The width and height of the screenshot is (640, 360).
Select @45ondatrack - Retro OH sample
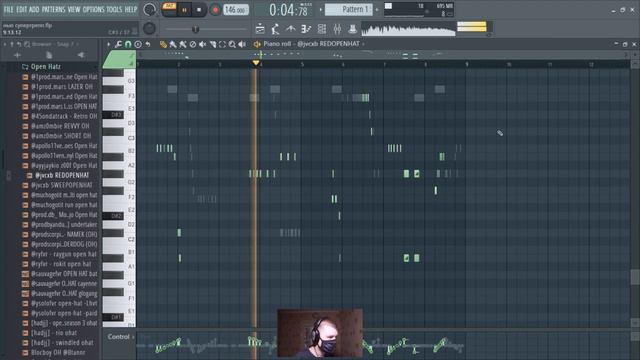tap(60, 116)
